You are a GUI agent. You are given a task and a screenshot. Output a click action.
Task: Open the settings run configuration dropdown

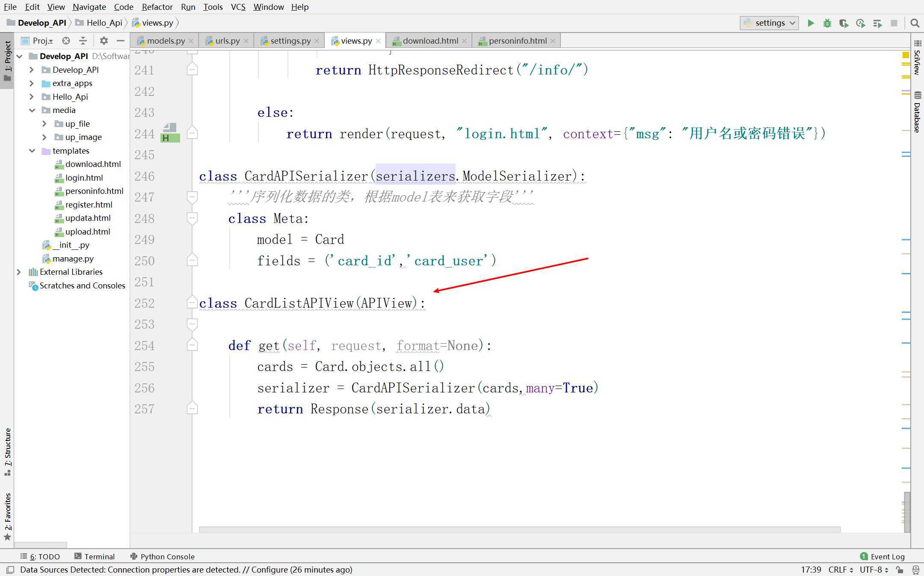(x=769, y=23)
